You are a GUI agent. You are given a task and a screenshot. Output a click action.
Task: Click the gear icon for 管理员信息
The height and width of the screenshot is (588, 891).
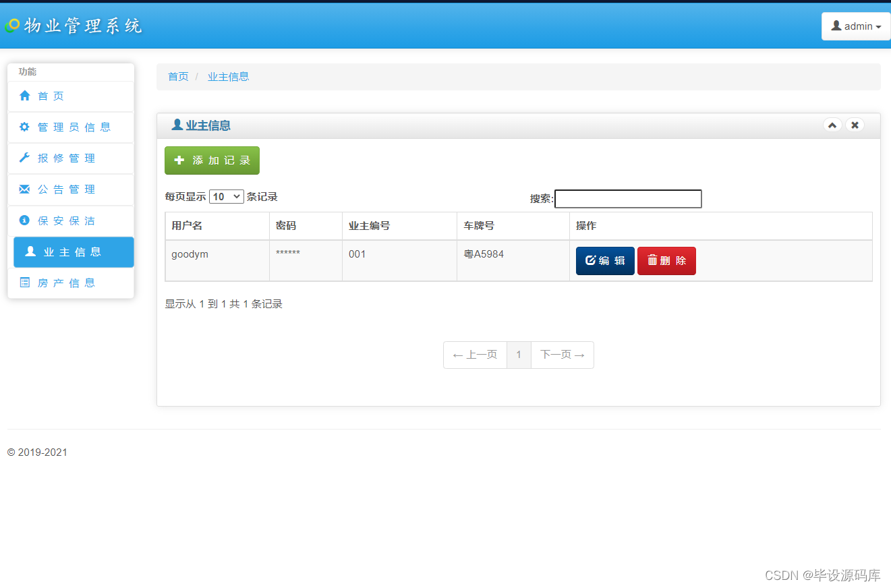pyautogui.click(x=25, y=127)
